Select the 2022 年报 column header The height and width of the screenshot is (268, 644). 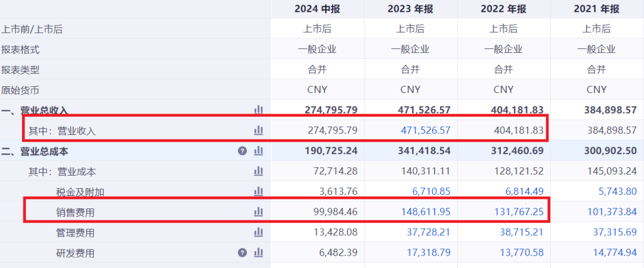(x=503, y=8)
